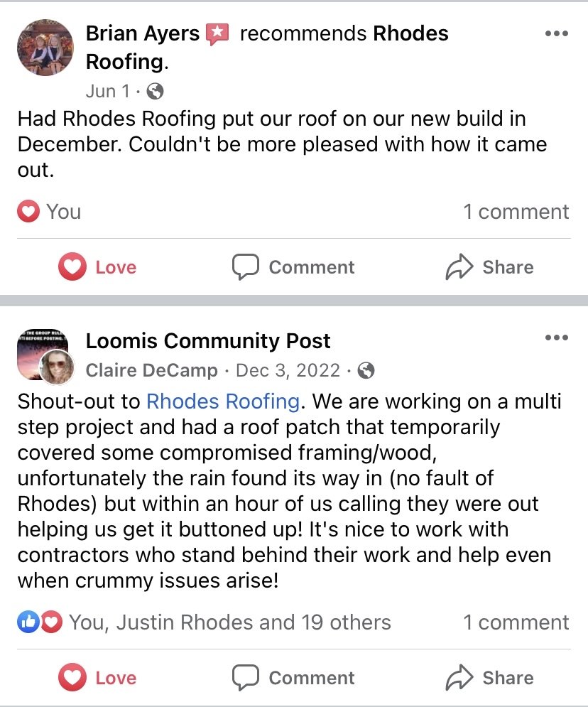Comment on Brian Ayers' recommendation post
The height and width of the screenshot is (707, 588).
(293, 267)
